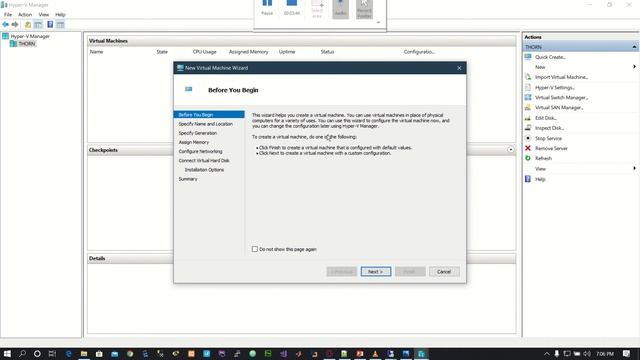Viewport: 640px width, 360px height.
Task: Go to the Installation Options step
Action: tap(204, 170)
